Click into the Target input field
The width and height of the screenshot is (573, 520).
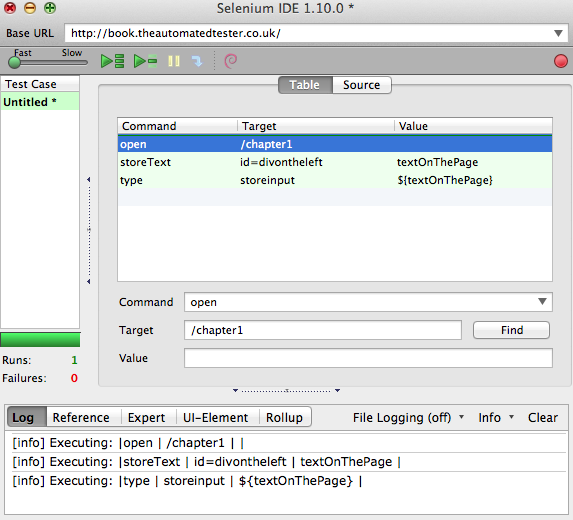pos(323,330)
